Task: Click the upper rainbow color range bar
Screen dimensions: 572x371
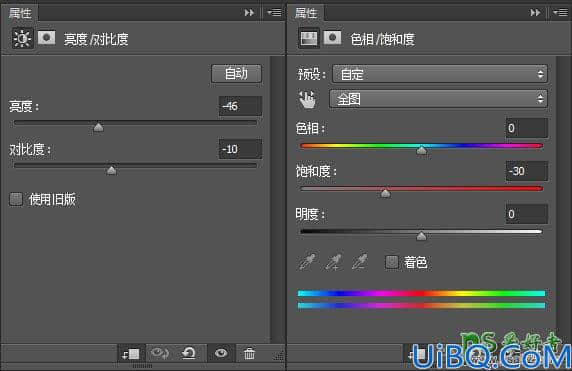Action: click(421, 293)
